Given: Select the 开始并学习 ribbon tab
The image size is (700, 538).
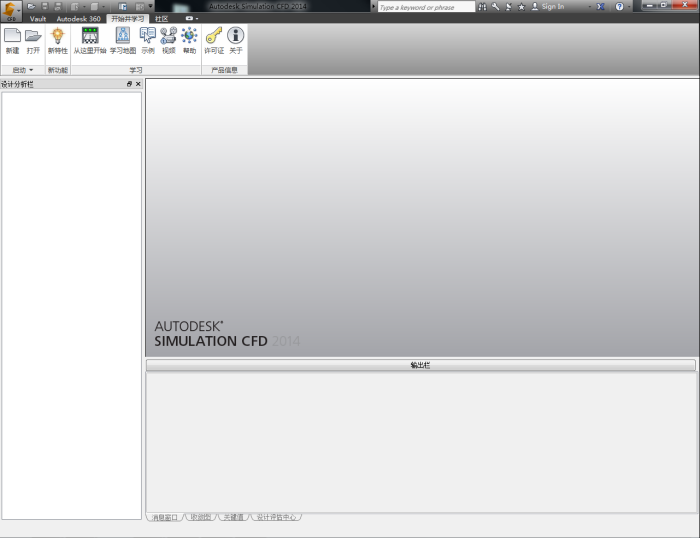Looking at the screenshot, I should pos(128,19).
